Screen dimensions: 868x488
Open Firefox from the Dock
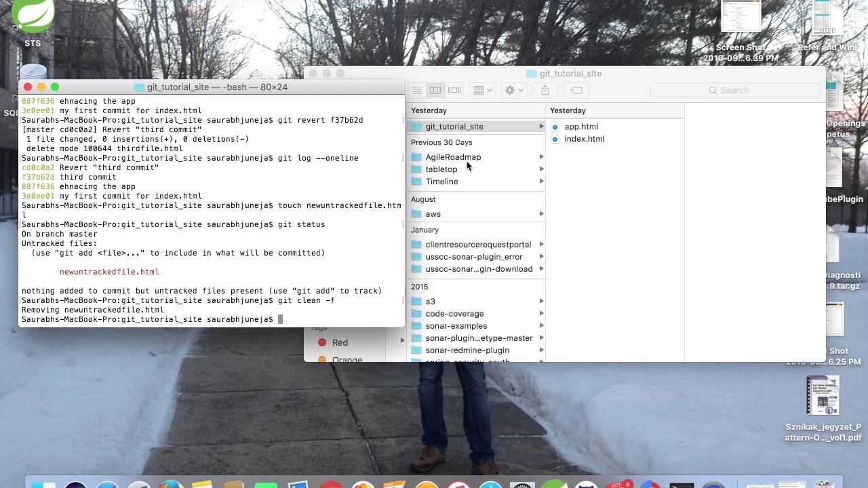click(172, 484)
